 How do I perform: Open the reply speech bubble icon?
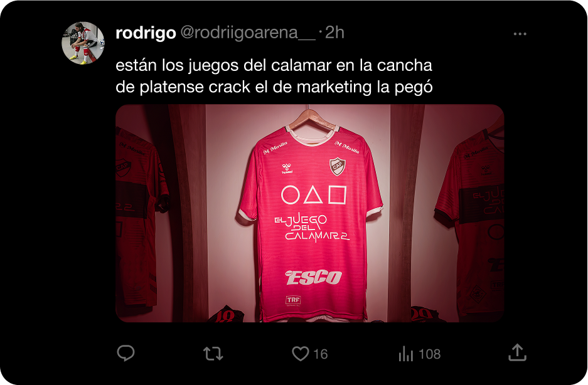pyautogui.click(x=126, y=353)
